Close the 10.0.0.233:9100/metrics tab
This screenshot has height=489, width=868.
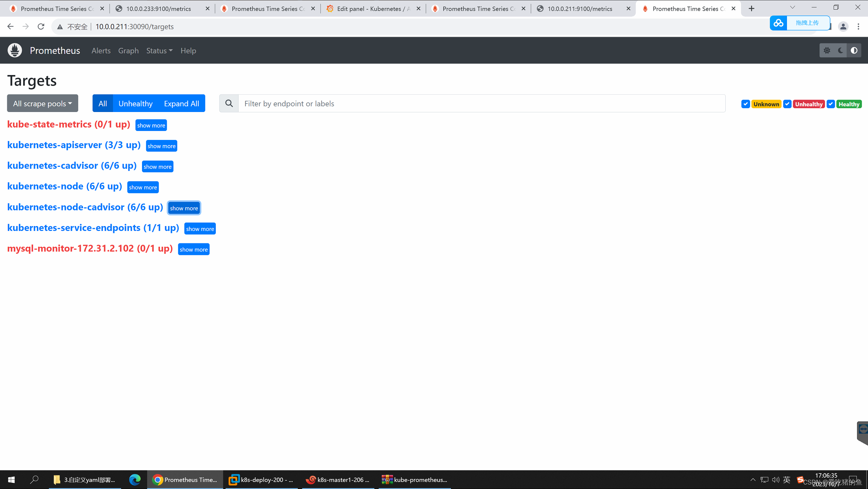click(x=207, y=9)
